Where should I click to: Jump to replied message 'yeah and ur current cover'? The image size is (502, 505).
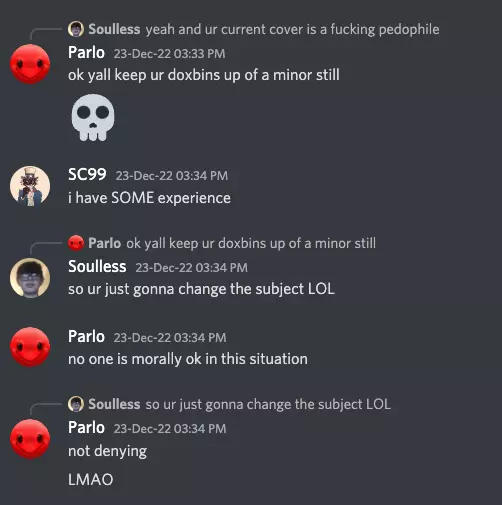pyautogui.click(x=292, y=29)
